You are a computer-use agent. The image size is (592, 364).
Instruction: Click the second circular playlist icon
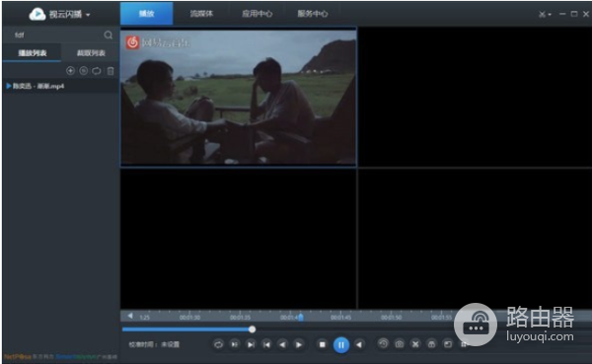pos(84,71)
